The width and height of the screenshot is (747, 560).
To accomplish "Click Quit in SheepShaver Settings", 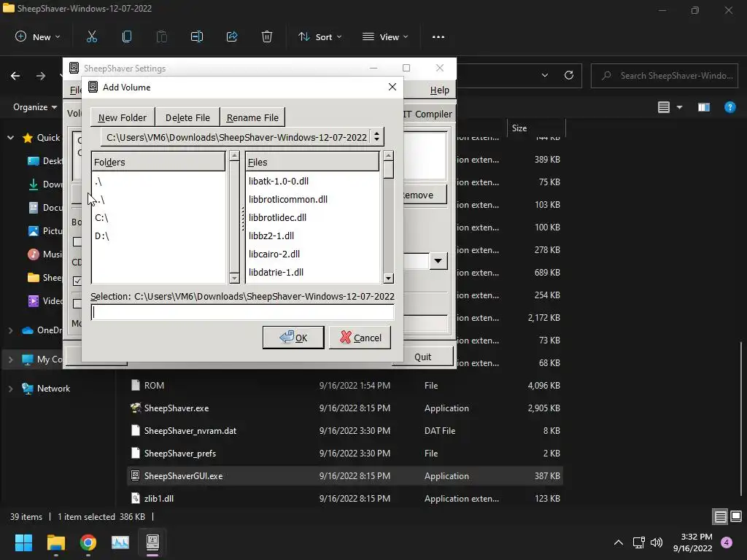I will click(x=422, y=357).
